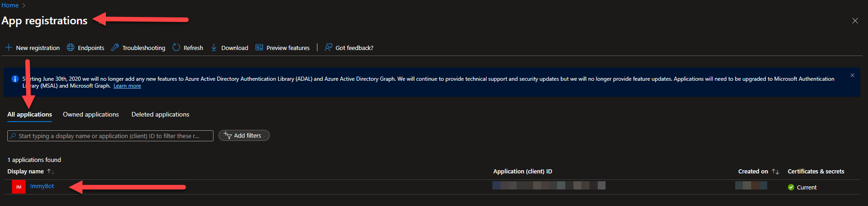Close the App registrations blade
868x206 pixels.
point(855,21)
